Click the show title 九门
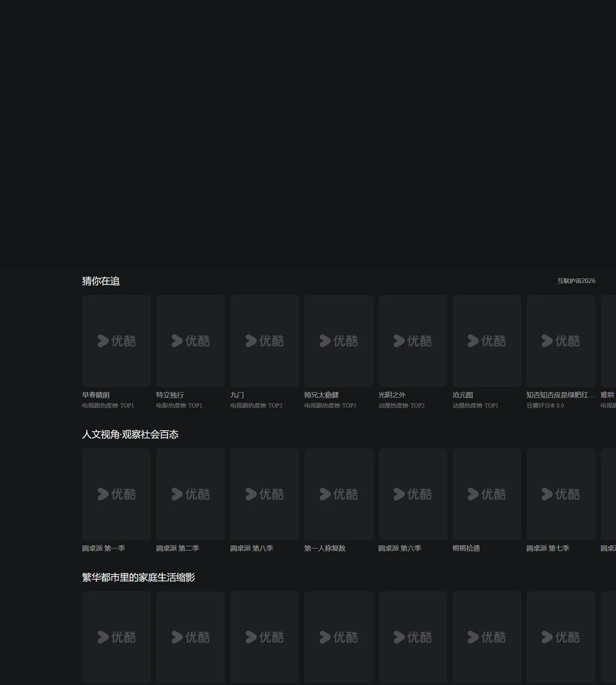 [237, 395]
